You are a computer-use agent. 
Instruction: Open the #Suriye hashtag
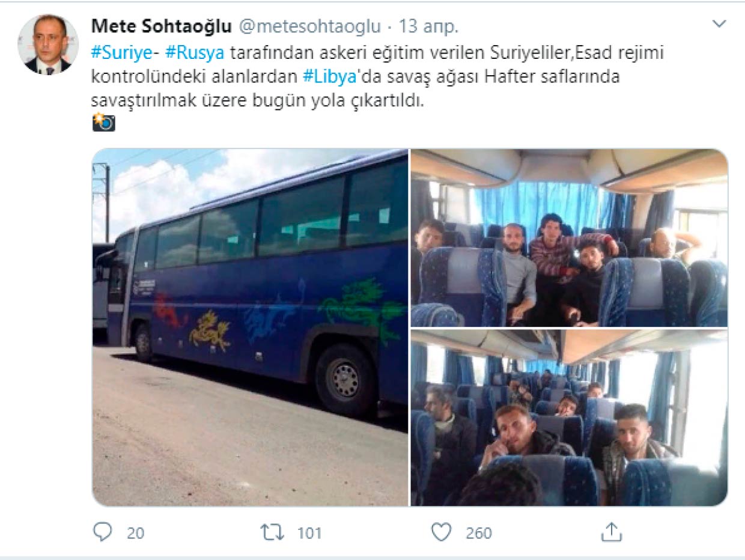pyautogui.click(x=119, y=52)
